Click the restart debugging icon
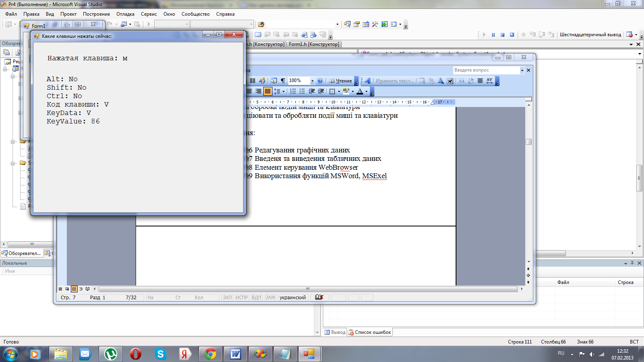The image size is (644, 362). click(512, 35)
